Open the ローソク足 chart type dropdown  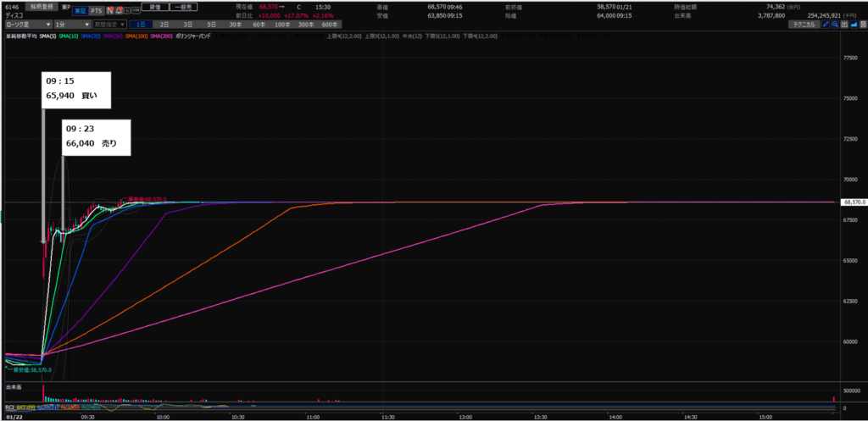29,25
